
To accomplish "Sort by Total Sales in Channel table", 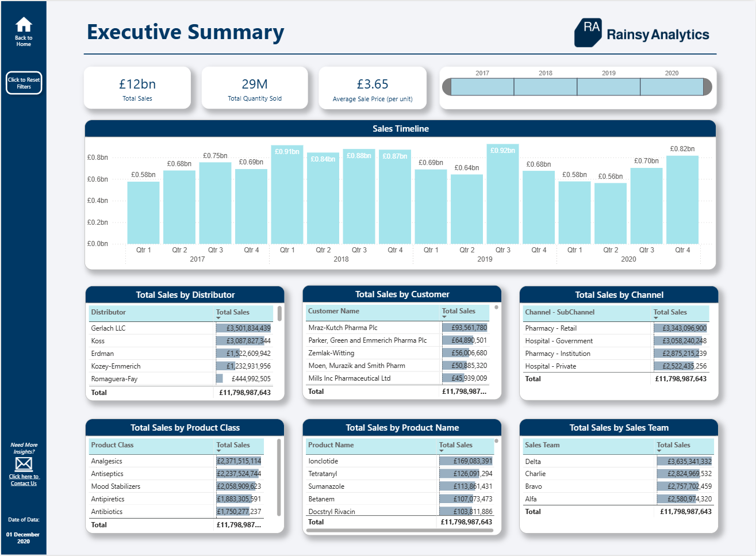I will (670, 312).
